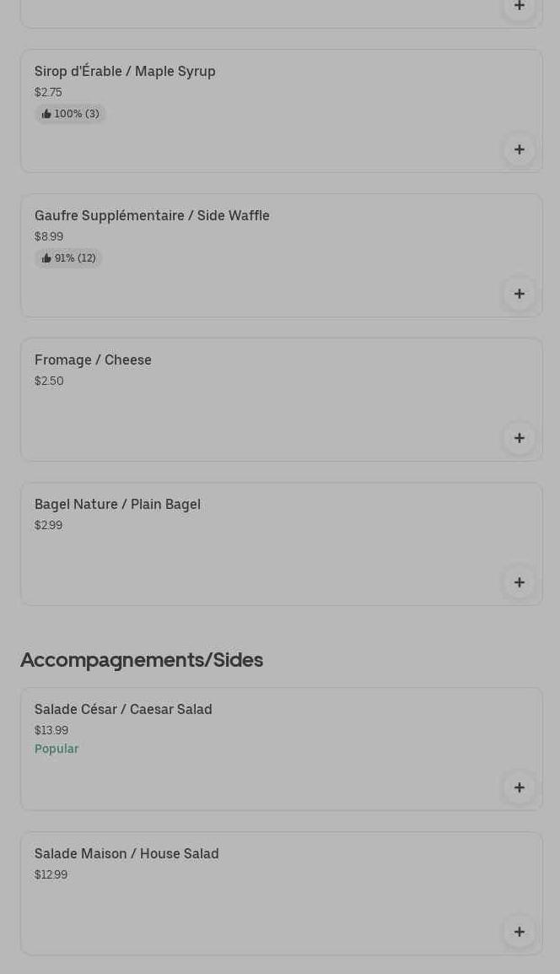Add Fromage / Cheese with plus icon

point(520,439)
